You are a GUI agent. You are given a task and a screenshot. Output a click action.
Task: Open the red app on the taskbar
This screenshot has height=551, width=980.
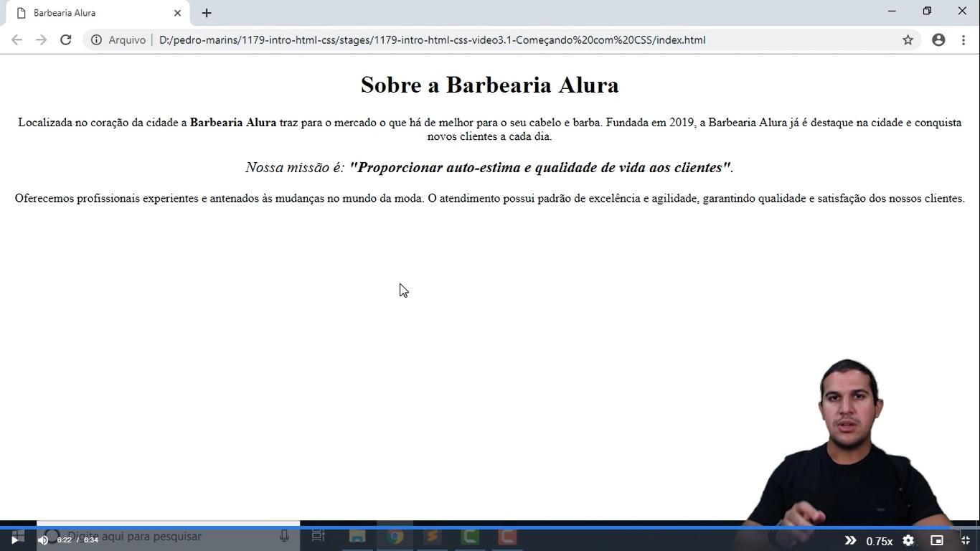507,536
